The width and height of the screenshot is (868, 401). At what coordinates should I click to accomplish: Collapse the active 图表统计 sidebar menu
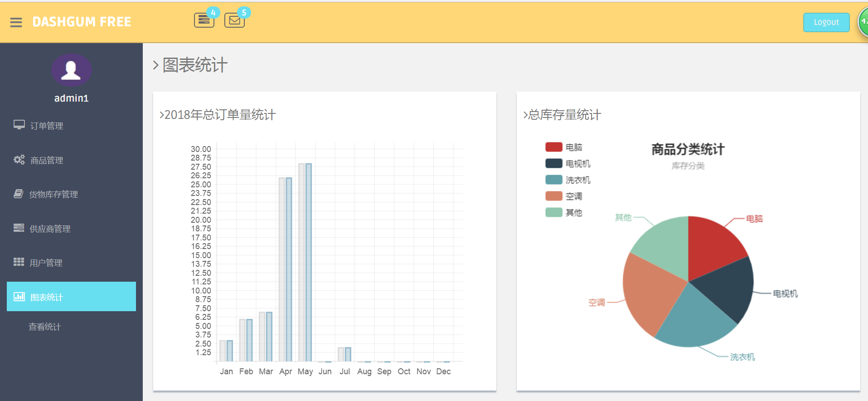71,297
